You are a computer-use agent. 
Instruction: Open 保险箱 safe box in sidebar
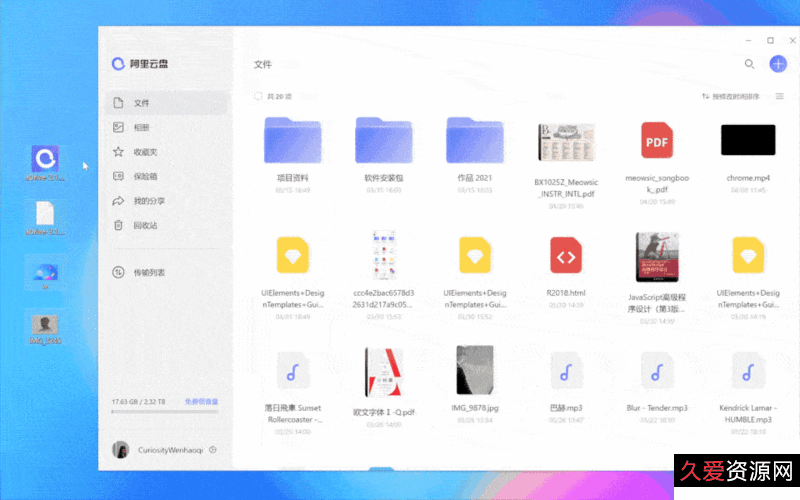coord(145,176)
